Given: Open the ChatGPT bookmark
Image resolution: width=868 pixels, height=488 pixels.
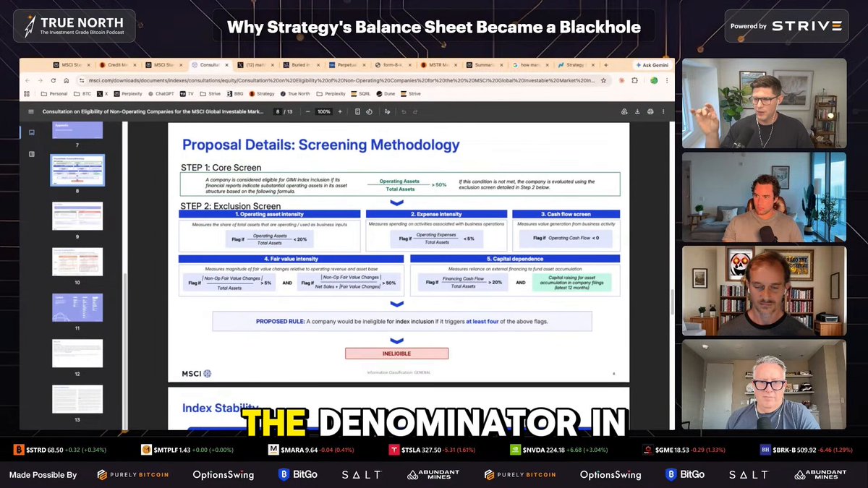Looking at the screenshot, I should pos(161,94).
